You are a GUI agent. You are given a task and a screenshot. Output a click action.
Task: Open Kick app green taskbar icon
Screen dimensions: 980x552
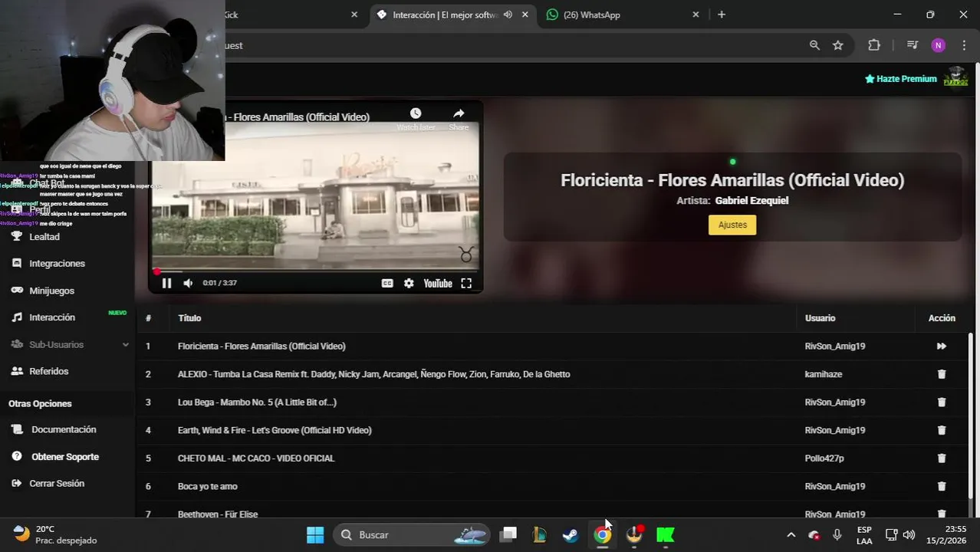tap(666, 535)
